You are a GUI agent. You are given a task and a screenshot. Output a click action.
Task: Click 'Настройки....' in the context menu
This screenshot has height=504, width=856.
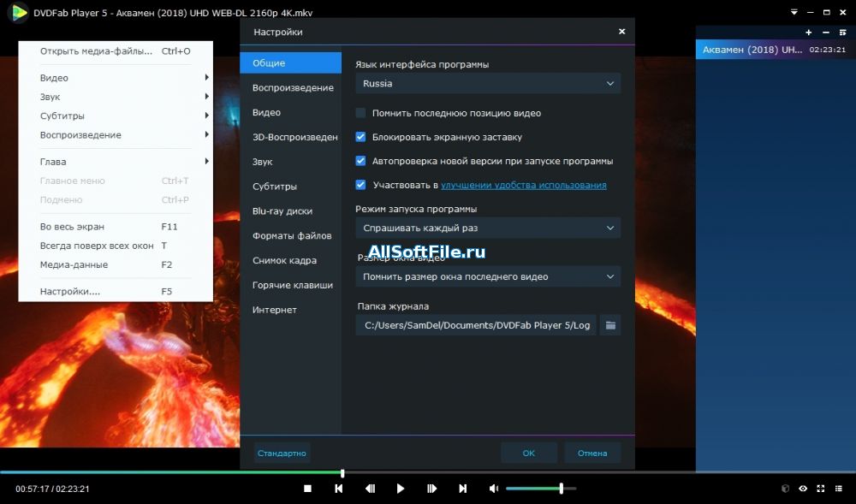pos(116,291)
